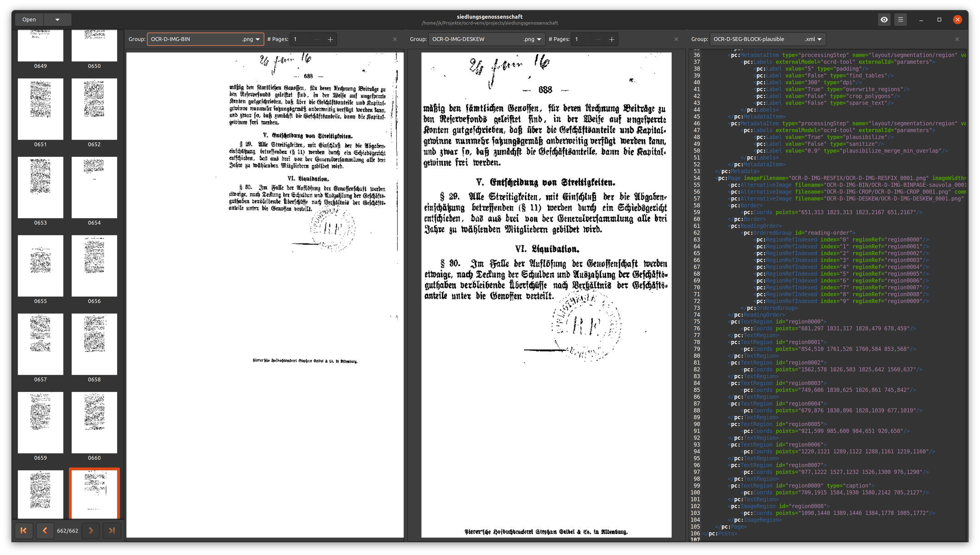Decrease page count in OCR-D-IMG-DESKEW view
The width and height of the screenshot is (980, 555).
(x=598, y=39)
